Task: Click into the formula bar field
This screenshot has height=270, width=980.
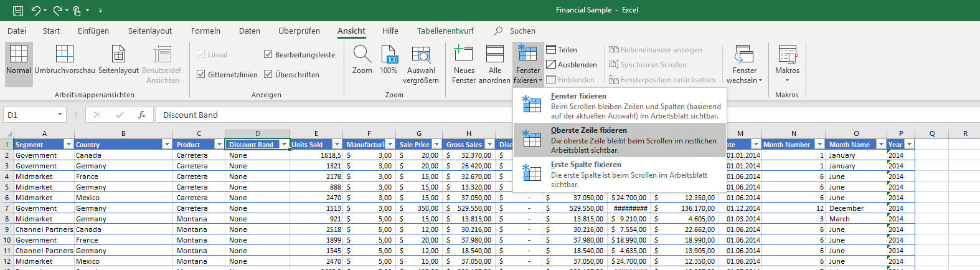Action: point(336,115)
